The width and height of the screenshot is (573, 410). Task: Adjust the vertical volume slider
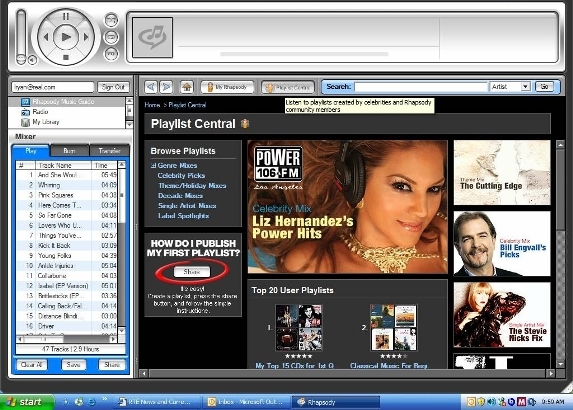pyautogui.click(x=21, y=37)
